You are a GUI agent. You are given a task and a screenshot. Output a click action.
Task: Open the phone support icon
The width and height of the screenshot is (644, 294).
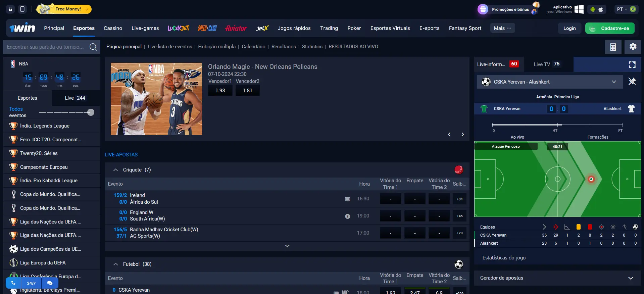click(13, 283)
